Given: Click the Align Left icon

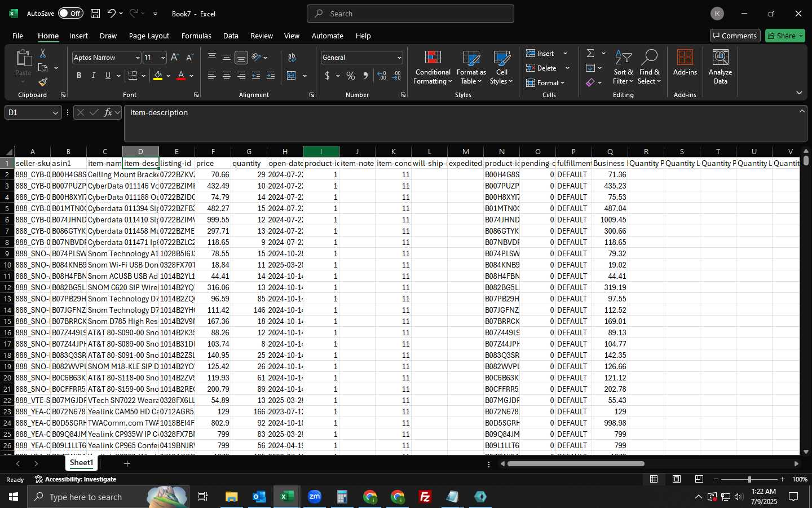Looking at the screenshot, I should coord(212,76).
